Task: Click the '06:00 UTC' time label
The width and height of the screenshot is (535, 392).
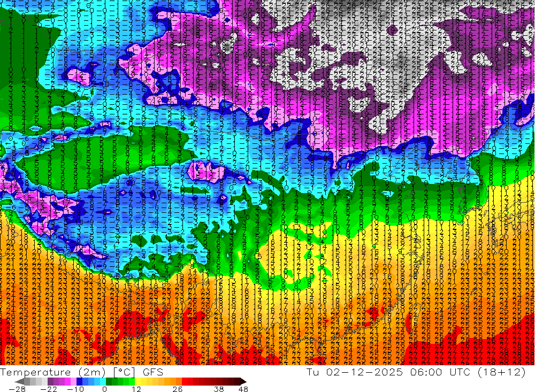Action: tap(440, 372)
